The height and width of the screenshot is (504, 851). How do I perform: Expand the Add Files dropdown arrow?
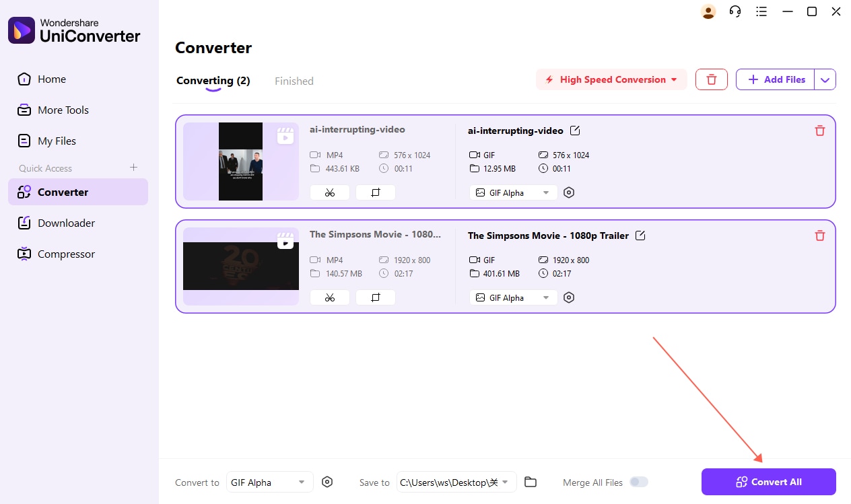point(825,79)
